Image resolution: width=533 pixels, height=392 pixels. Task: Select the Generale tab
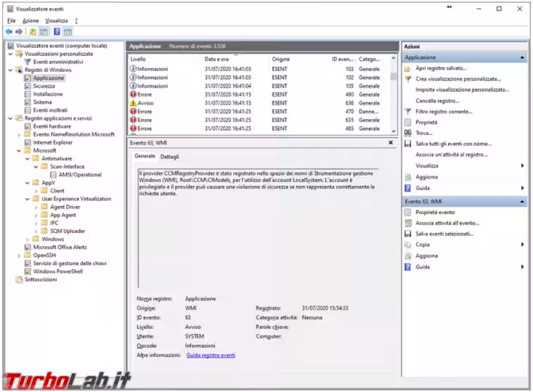click(145, 156)
